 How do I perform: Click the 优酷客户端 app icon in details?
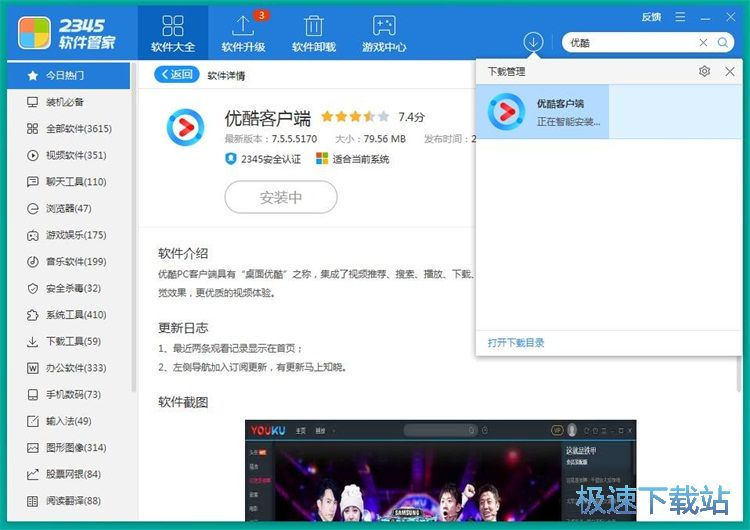point(185,127)
